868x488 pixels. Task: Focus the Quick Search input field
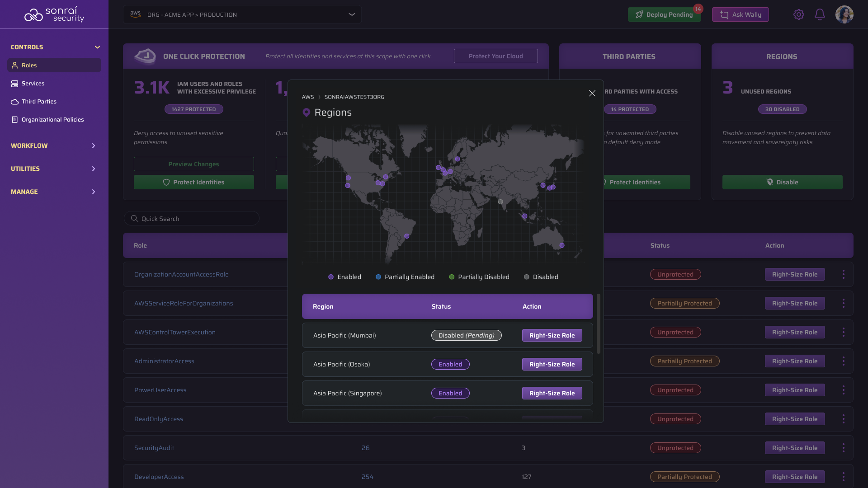(192, 218)
